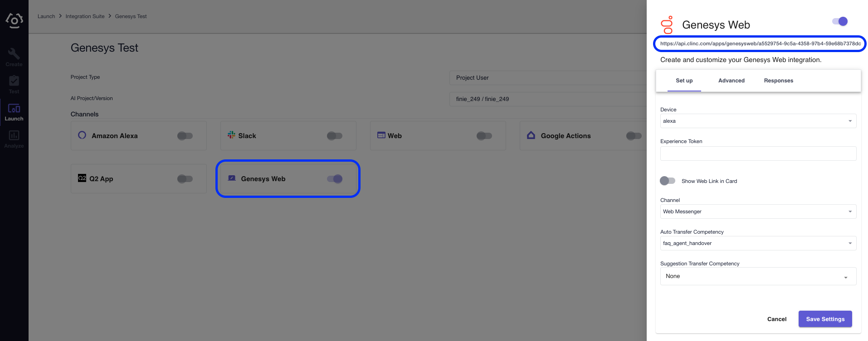868x341 pixels.
Task: Open the Launch section devices icon
Action: coord(14,109)
